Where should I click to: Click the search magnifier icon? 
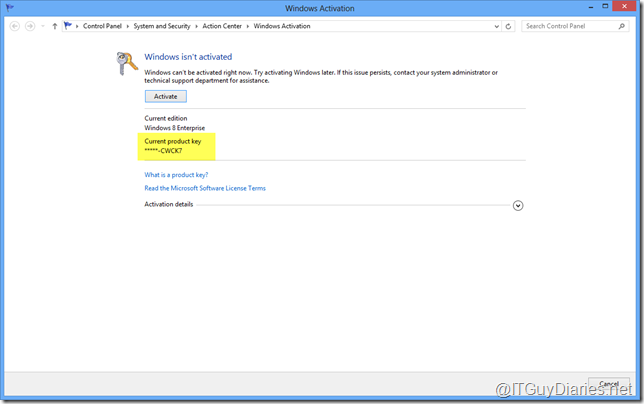click(622, 26)
